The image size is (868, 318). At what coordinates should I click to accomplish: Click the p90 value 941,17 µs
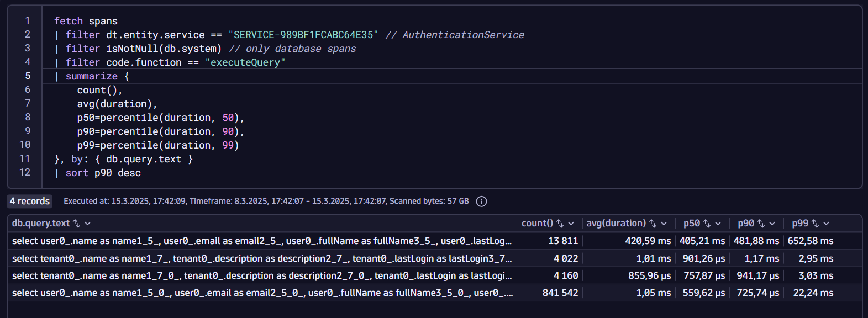click(758, 275)
